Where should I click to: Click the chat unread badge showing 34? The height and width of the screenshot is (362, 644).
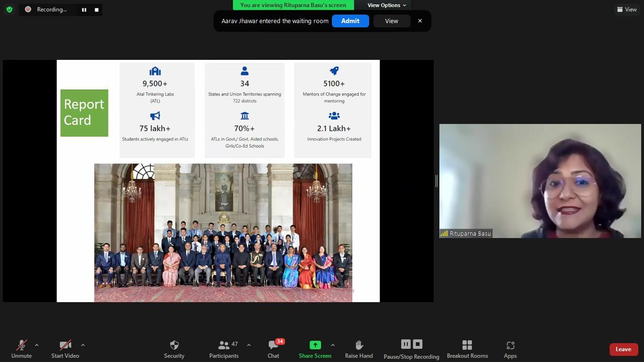[x=280, y=341]
